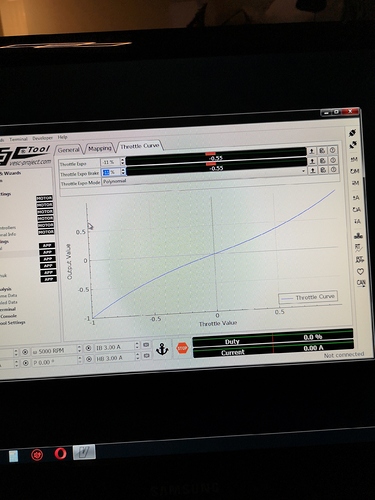This screenshot has width=375, height=500.
Task: Click the keyboard control icon in toolbar
Action: pos(358,236)
